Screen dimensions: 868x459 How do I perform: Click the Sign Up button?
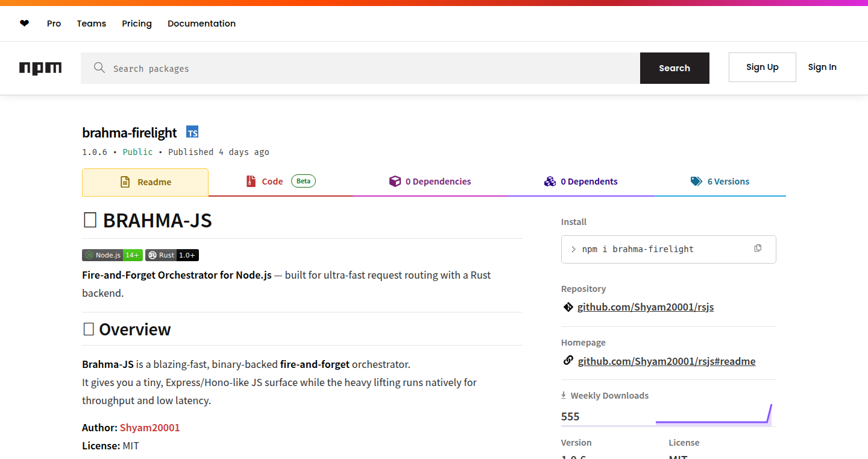tap(763, 67)
